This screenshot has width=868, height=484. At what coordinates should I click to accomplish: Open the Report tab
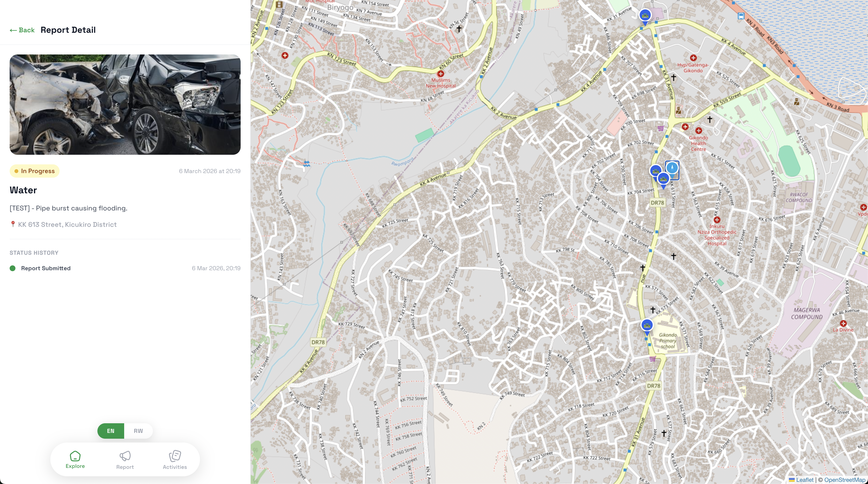[x=125, y=460]
